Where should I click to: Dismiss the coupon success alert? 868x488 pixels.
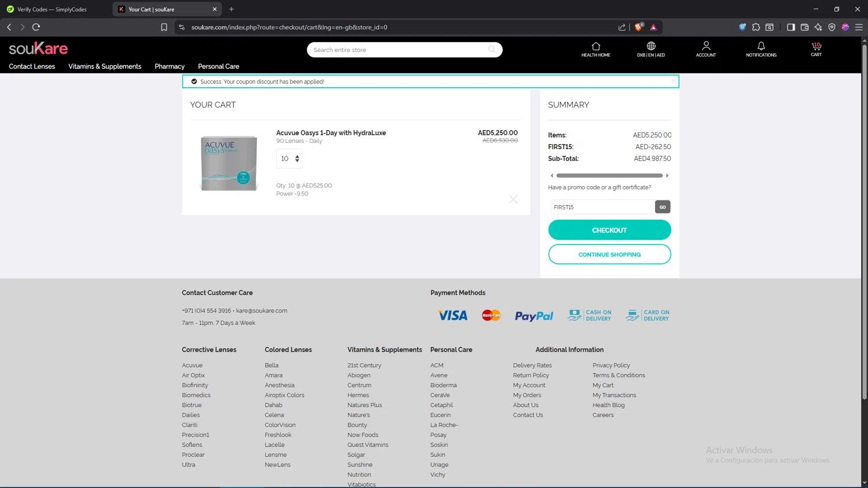click(673, 82)
